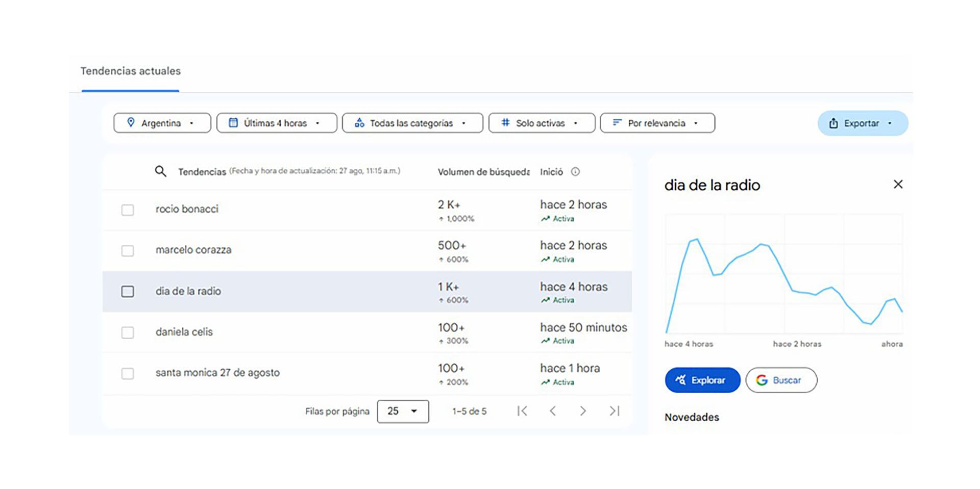Click the search magnifier icon beside Tendencias
This screenshot has width=980, height=489.
click(x=160, y=171)
